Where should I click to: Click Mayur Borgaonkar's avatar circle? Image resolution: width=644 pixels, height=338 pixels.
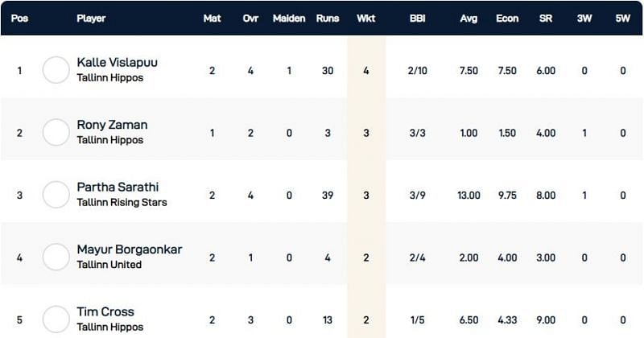pos(56,258)
